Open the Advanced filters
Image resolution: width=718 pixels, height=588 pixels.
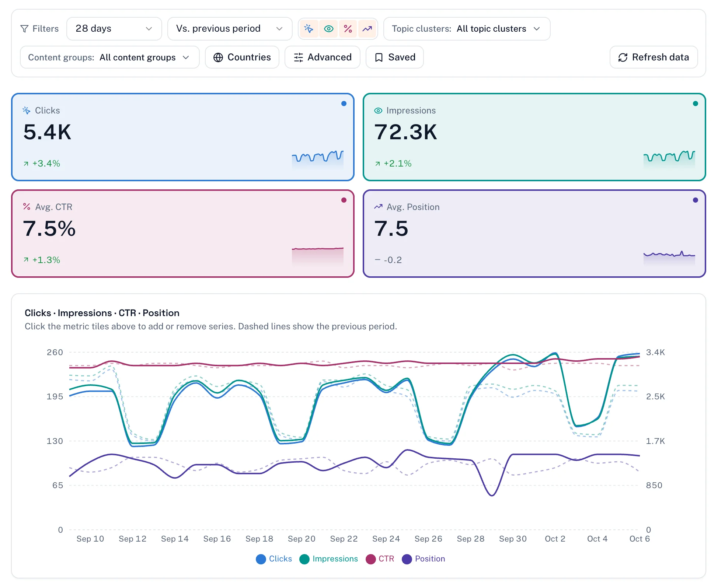click(x=322, y=57)
